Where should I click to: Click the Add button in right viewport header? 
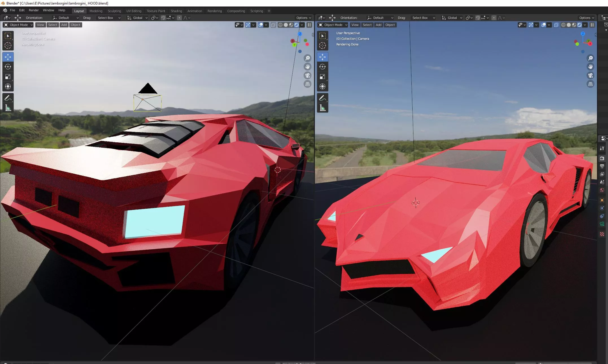click(x=378, y=25)
